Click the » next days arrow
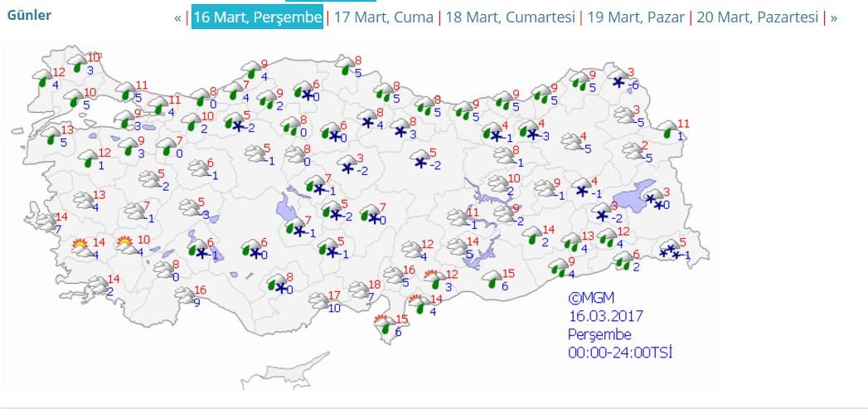Screen dimensions: 868x409 (x=834, y=17)
